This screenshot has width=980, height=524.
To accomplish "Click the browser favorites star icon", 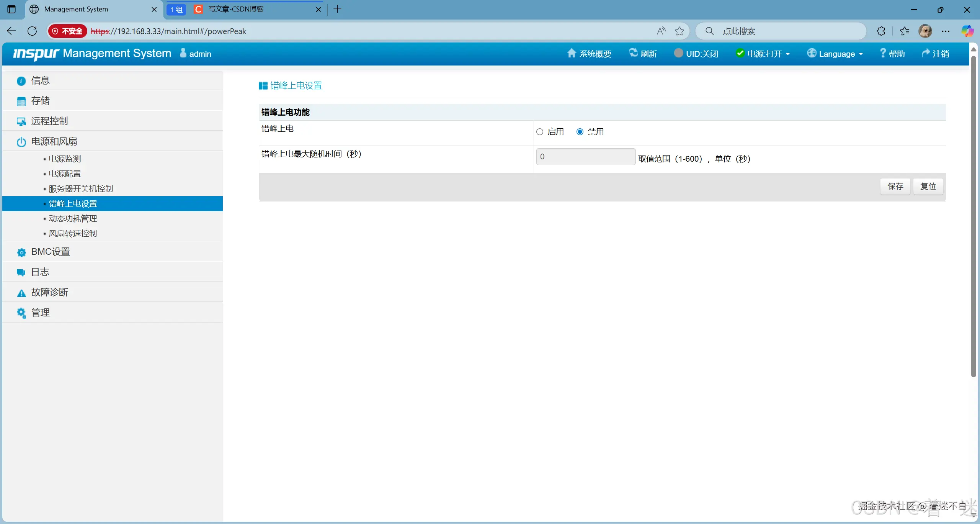I will (x=679, y=31).
